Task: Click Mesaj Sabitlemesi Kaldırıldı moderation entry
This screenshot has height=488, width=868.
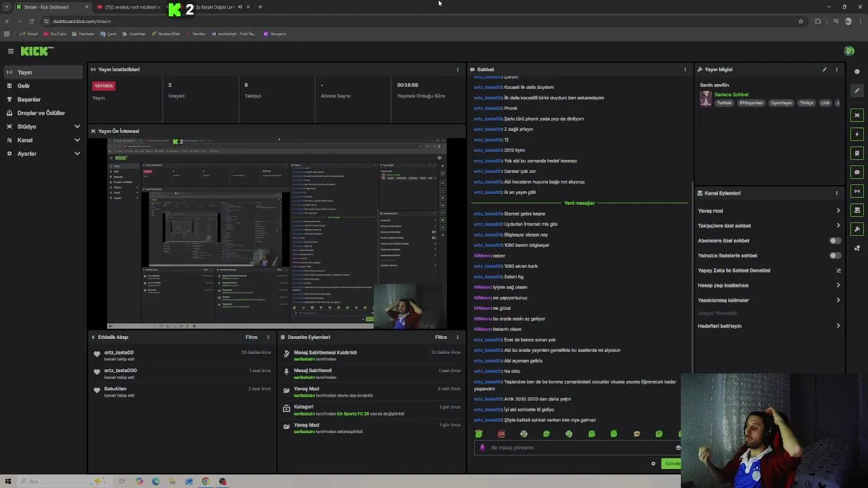Action: coord(372,355)
